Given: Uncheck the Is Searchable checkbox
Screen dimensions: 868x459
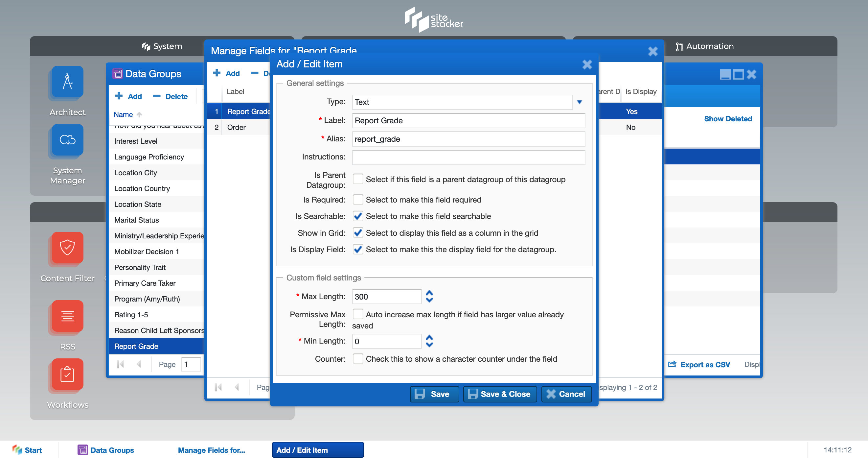Looking at the screenshot, I should coord(358,216).
